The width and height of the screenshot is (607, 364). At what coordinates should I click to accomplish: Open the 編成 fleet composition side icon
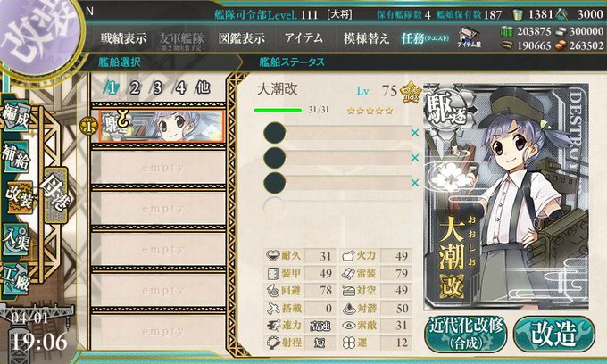[15, 117]
